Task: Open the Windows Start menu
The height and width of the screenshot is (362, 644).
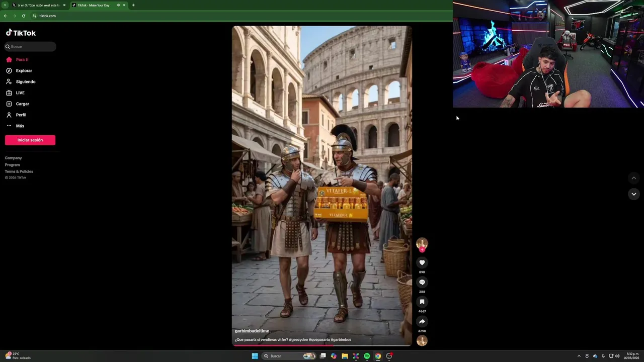Action: [255, 356]
